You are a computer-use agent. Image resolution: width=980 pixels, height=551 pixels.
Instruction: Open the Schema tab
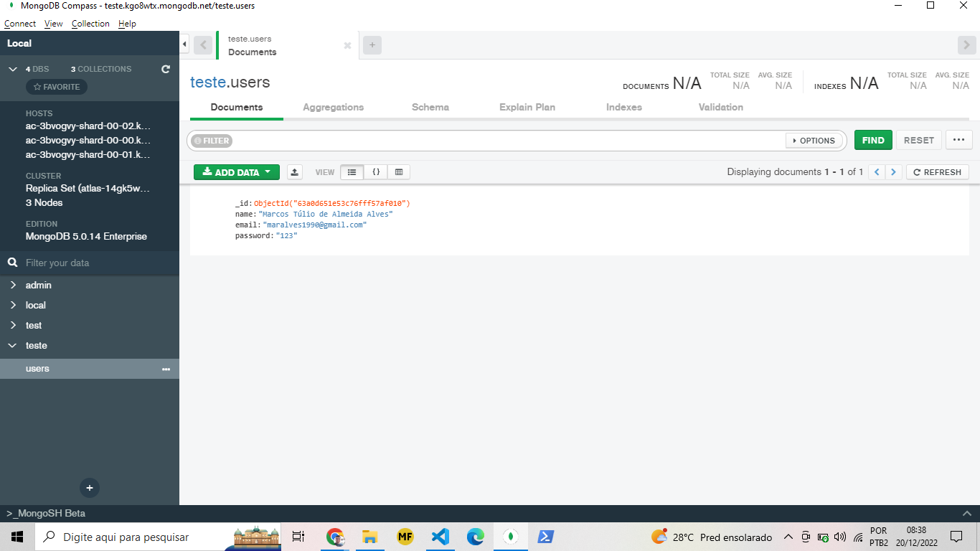point(430,108)
